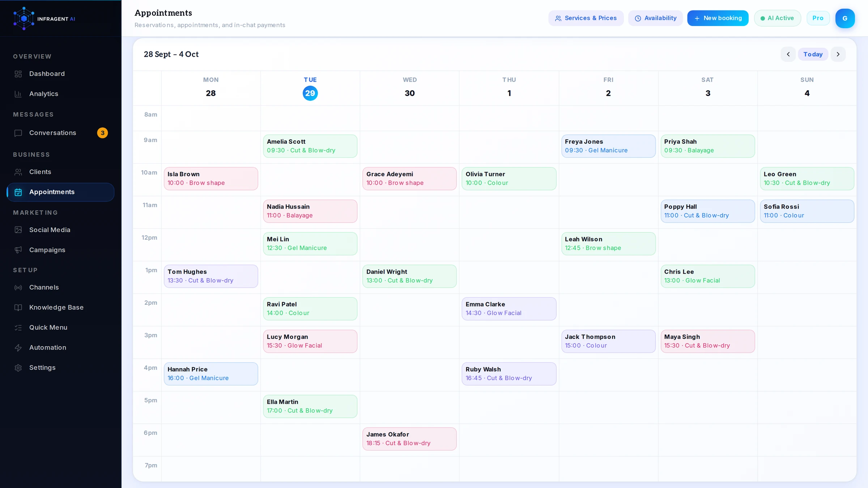Click the Clients people icon
Viewport: 868px width, 488px height.
(x=18, y=172)
